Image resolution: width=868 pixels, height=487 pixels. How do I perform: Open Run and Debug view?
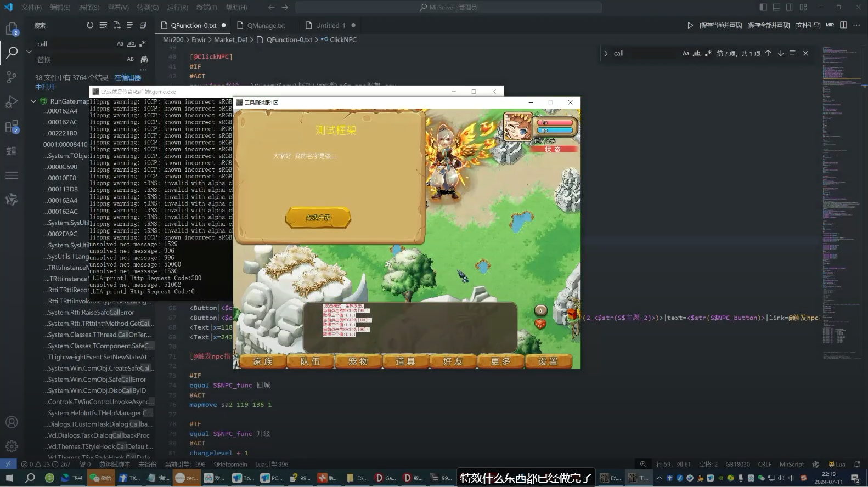tap(12, 102)
